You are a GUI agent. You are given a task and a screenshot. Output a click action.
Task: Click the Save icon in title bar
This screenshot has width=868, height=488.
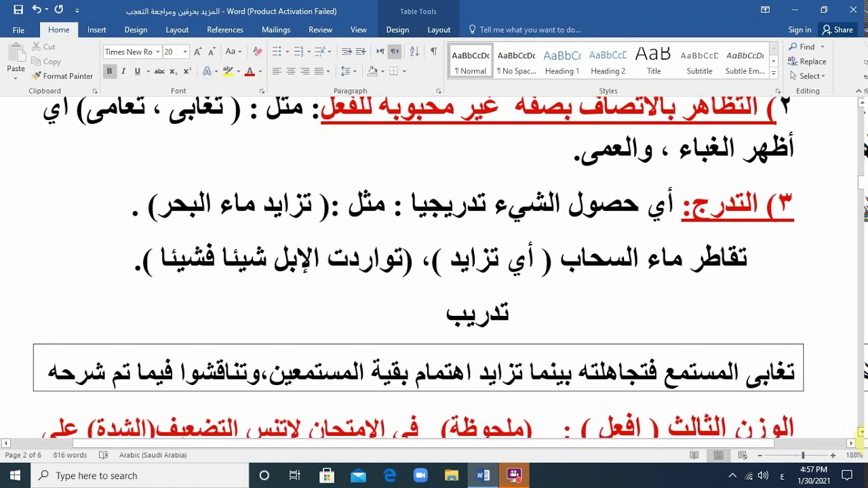pyautogui.click(x=18, y=9)
